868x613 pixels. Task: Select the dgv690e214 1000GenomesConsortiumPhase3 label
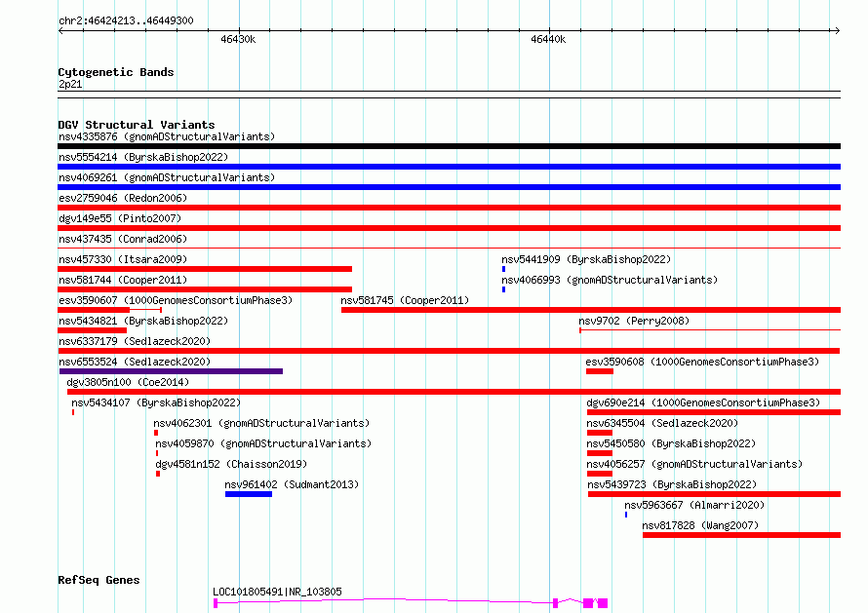coord(703,402)
